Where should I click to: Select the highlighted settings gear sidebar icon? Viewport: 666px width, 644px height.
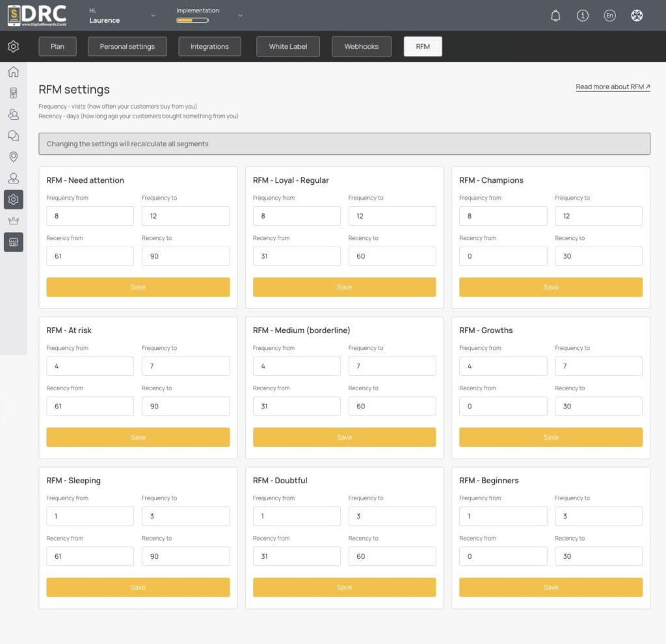coord(14,199)
